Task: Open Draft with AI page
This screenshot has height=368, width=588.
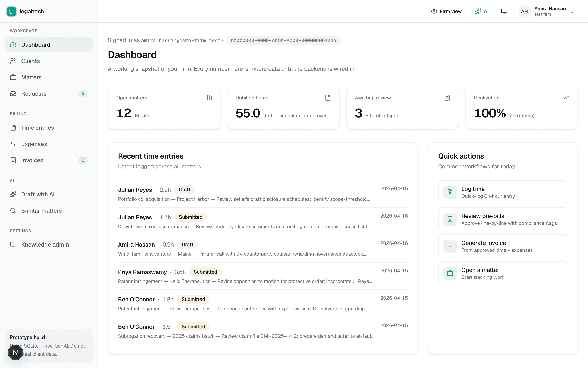Action: (49, 194)
